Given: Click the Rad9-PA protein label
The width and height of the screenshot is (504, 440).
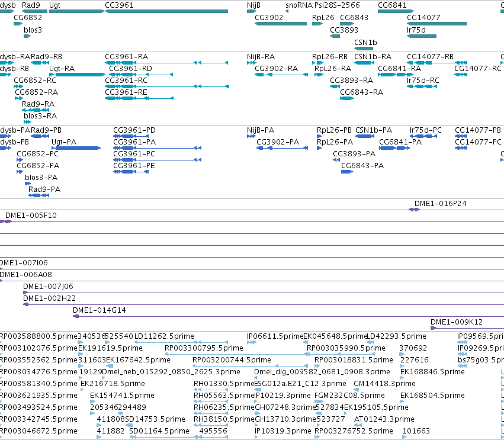Looking at the screenshot, I should coord(44,190).
